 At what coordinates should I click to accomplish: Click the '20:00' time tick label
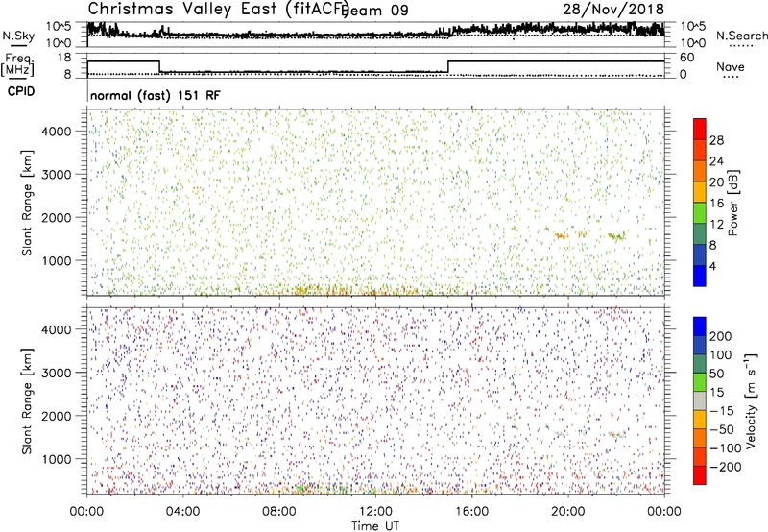click(568, 512)
